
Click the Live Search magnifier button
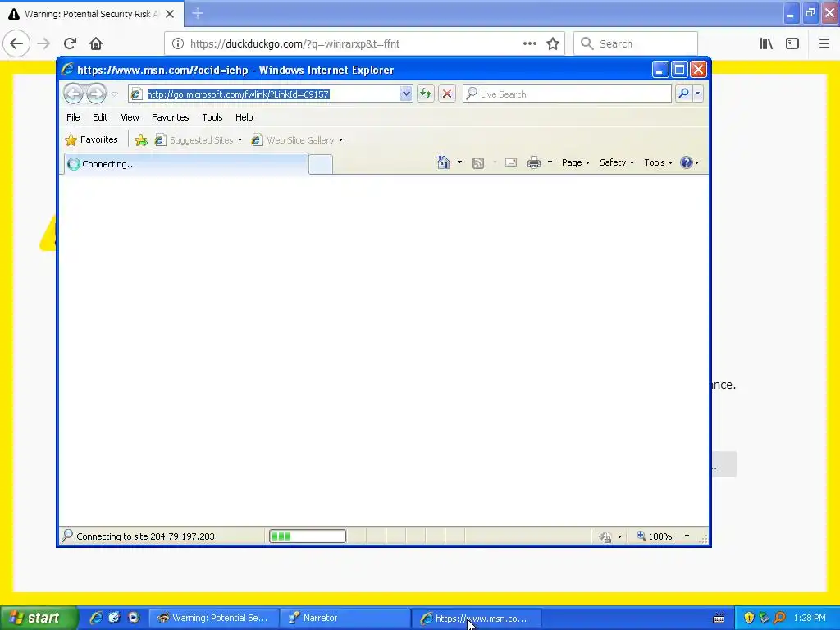(x=683, y=94)
